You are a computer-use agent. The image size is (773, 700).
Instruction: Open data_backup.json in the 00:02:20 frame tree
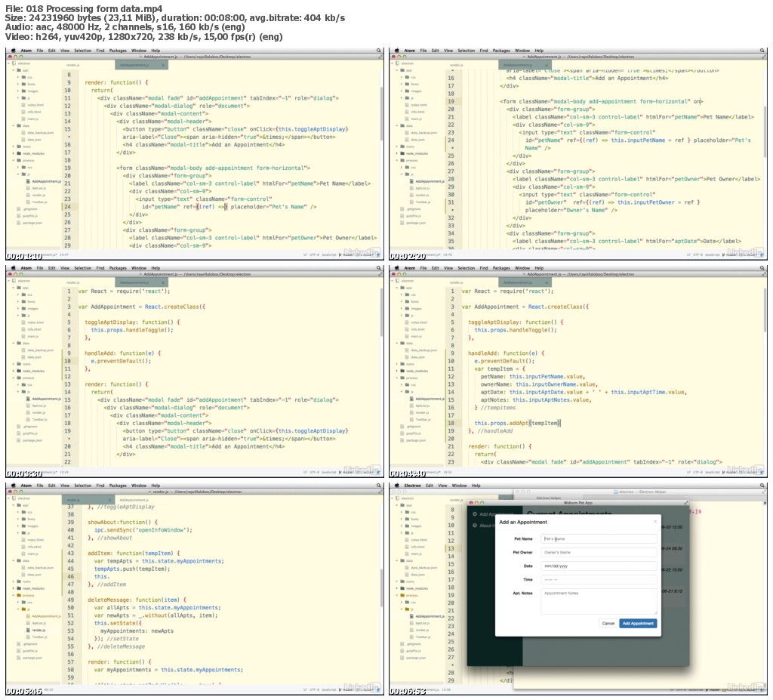(x=424, y=133)
